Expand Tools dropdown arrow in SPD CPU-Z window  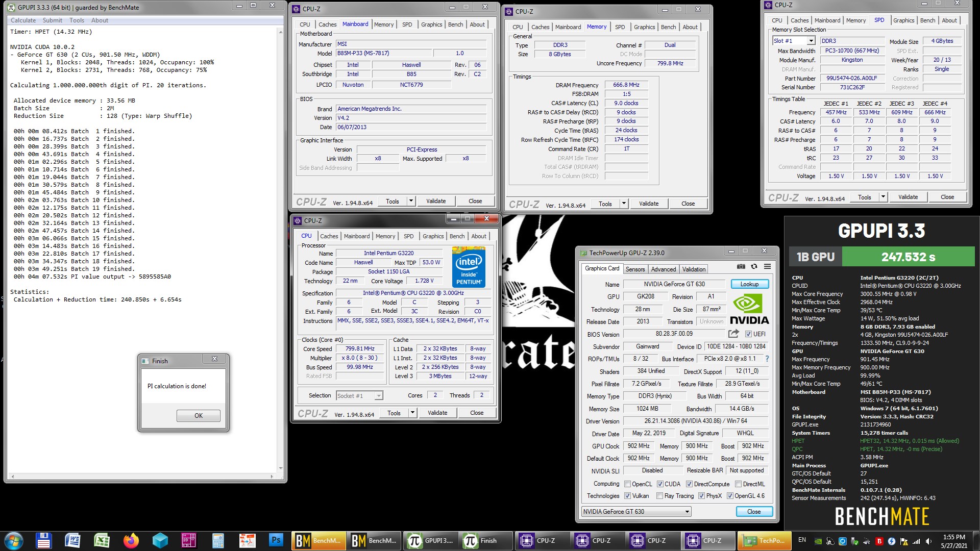883,197
